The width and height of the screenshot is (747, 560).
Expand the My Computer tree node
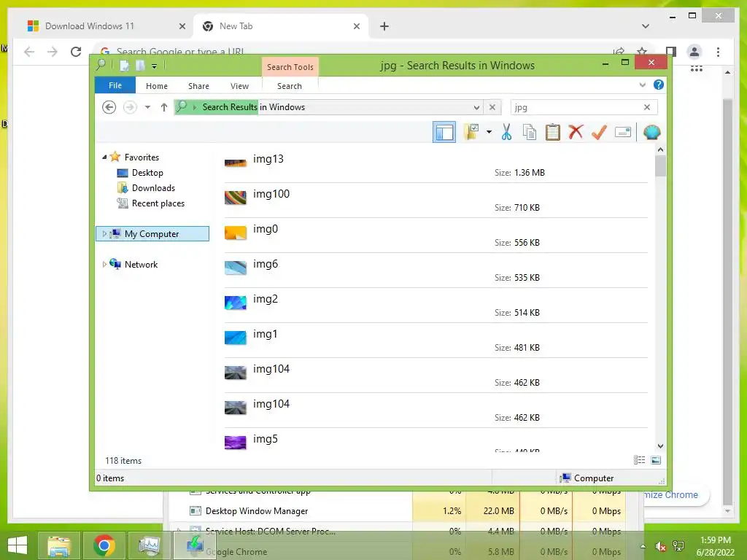104,233
